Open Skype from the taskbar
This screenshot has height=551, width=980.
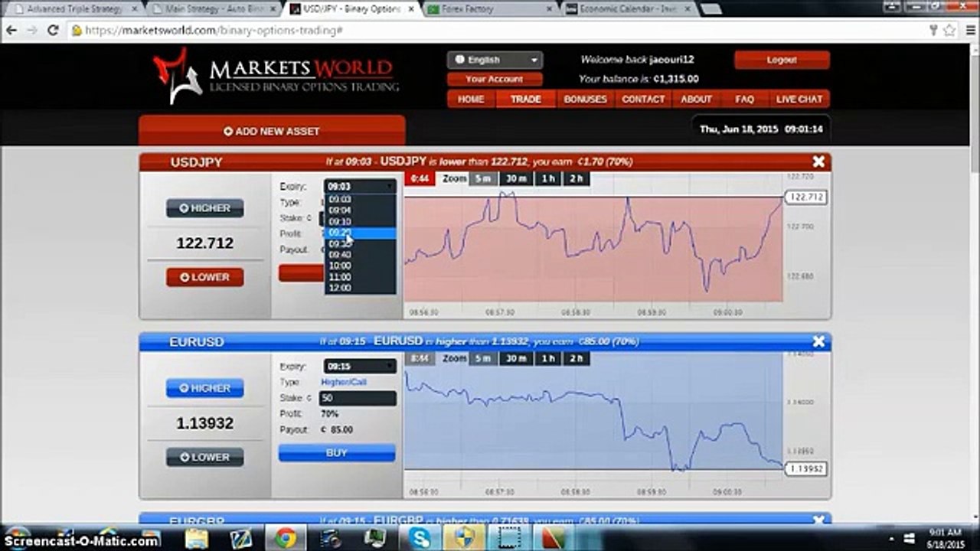(420, 538)
